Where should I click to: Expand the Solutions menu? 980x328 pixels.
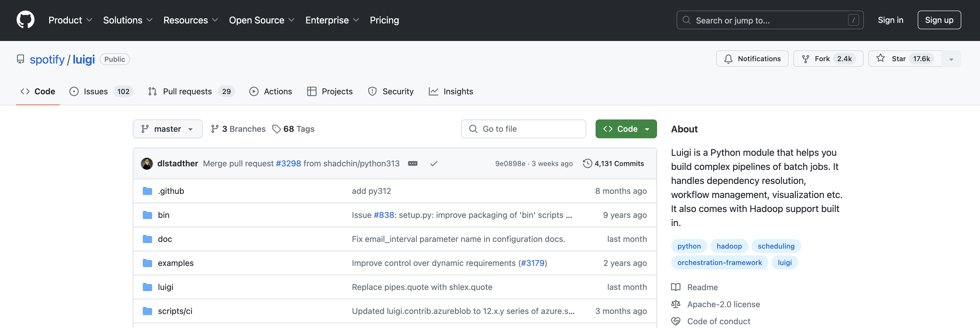tap(128, 20)
